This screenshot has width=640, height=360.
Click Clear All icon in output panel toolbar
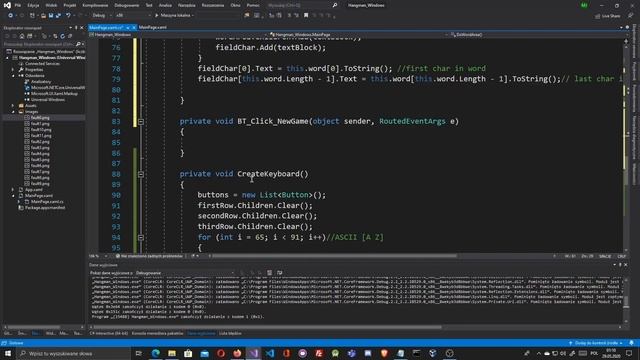point(269,273)
